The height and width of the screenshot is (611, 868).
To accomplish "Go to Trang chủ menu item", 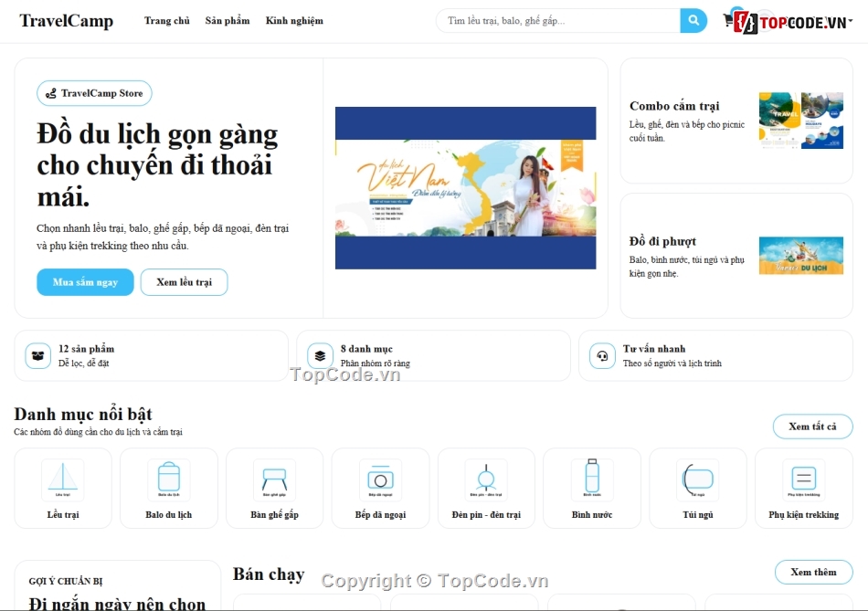I will tap(166, 21).
